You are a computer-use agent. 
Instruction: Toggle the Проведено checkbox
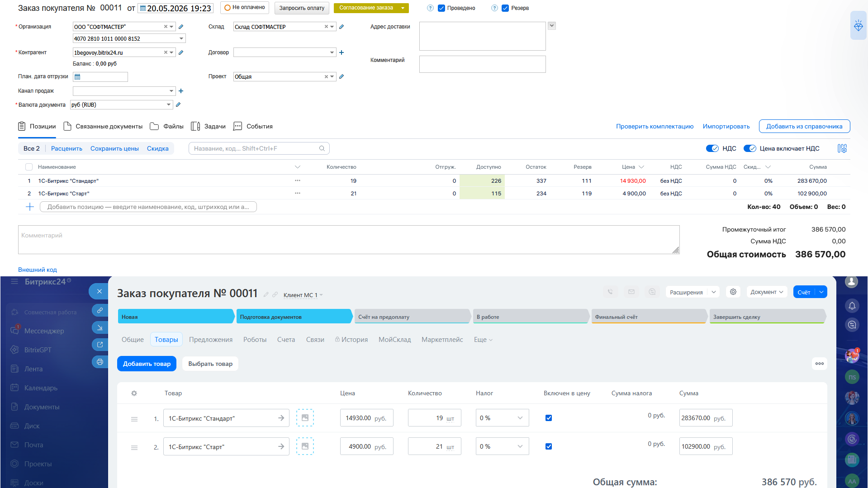point(441,8)
